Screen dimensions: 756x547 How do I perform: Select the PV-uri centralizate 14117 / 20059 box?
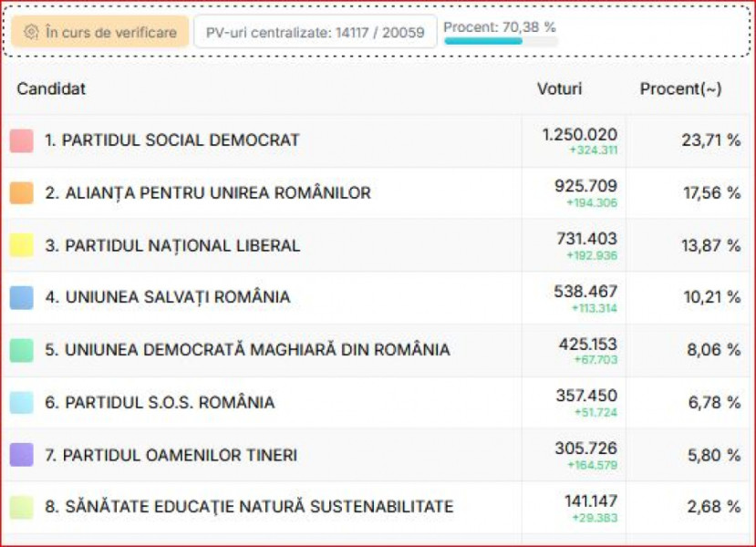click(x=316, y=32)
